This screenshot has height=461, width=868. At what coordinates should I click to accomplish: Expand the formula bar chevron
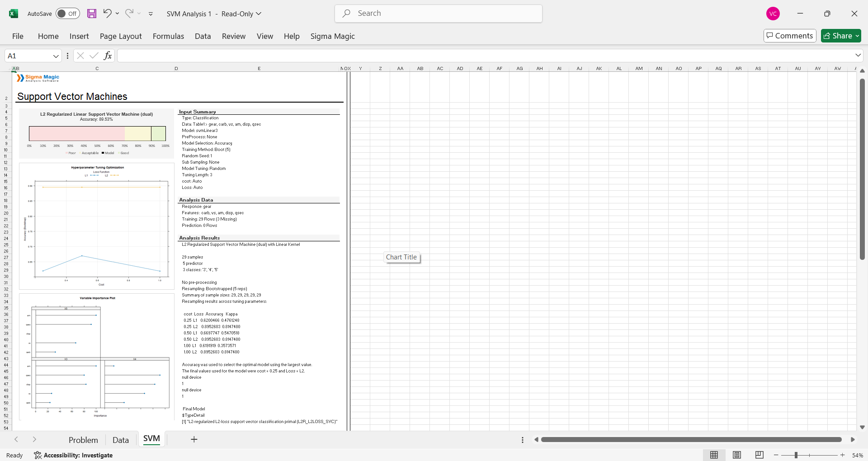(x=858, y=56)
